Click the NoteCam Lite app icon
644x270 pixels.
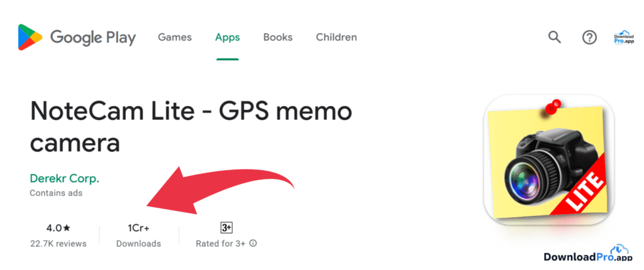click(x=550, y=159)
